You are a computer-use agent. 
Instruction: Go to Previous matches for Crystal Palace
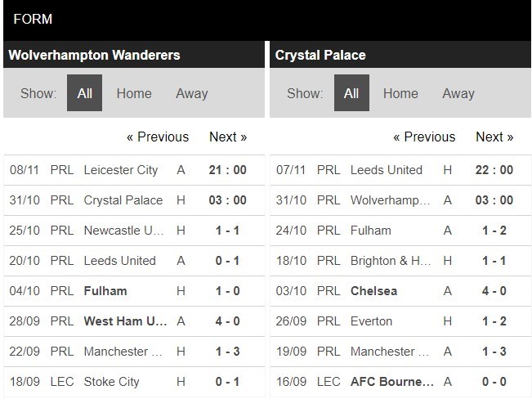coord(424,137)
